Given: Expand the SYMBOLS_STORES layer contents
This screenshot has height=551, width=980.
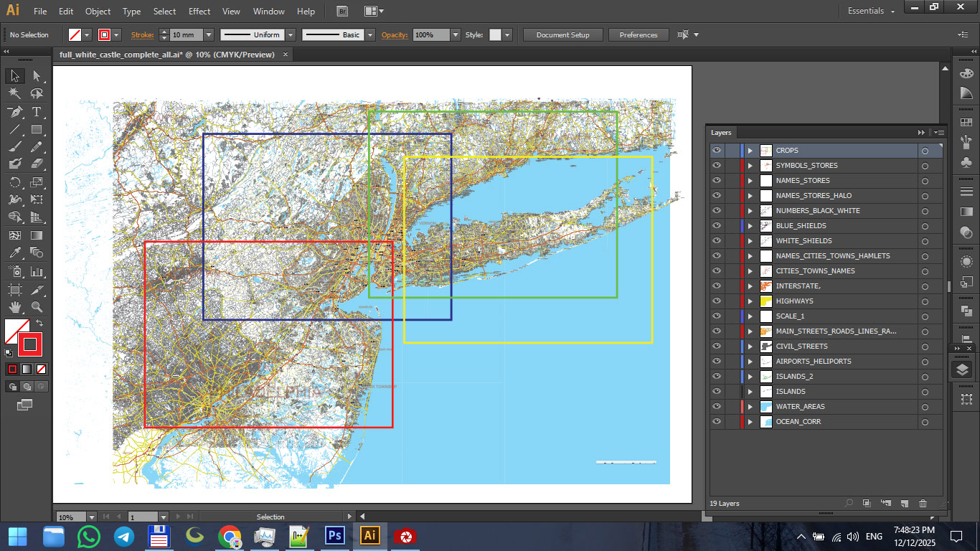Looking at the screenshot, I should [x=750, y=166].
